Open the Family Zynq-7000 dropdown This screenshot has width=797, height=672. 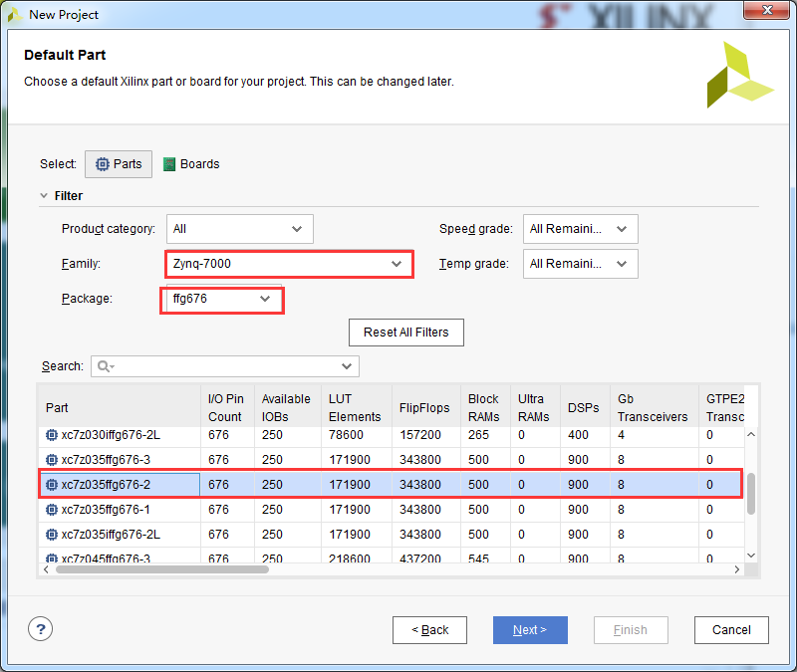[289, 264]
